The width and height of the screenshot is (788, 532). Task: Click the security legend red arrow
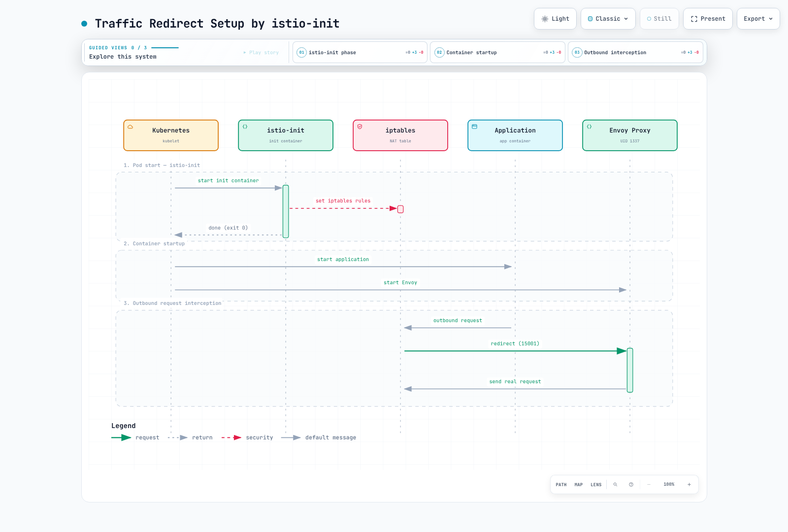[231, 437]
